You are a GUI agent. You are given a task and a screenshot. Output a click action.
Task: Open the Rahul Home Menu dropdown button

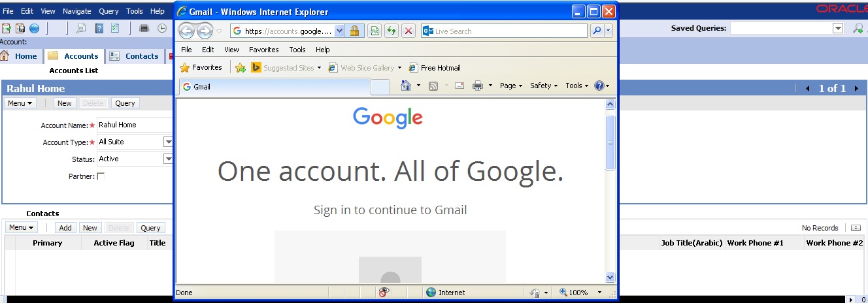tap(20, 103)
